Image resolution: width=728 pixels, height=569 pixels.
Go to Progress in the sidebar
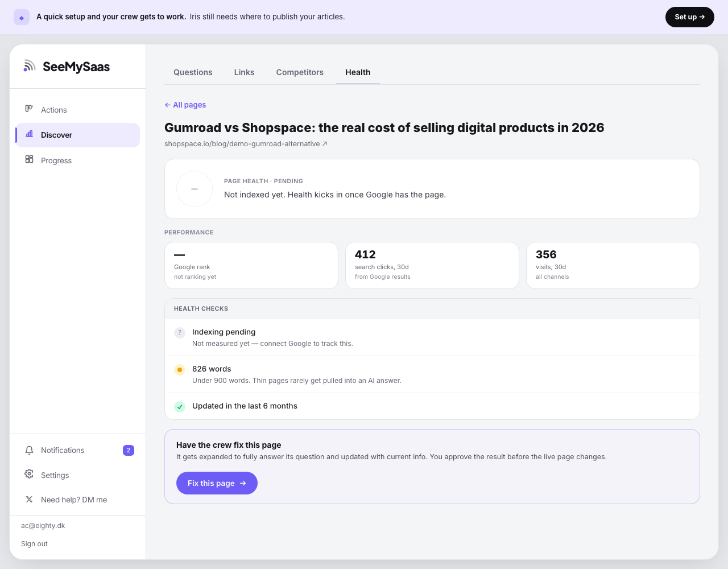point(77,160)
